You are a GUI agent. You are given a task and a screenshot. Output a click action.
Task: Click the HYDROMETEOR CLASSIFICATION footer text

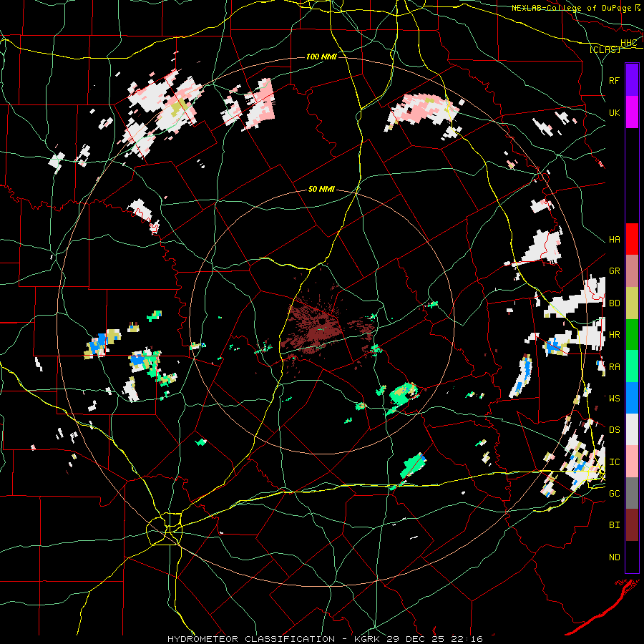(x=251, y=639)
